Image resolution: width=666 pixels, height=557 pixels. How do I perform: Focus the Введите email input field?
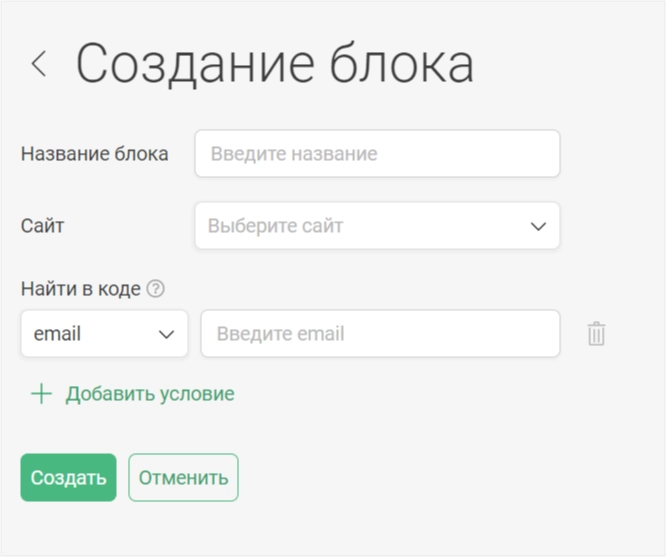381,334
